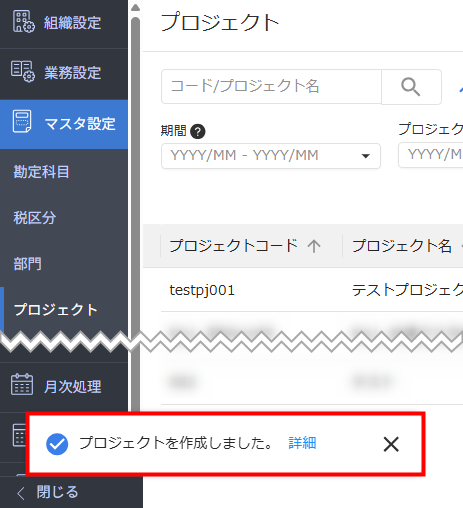The height and width of the screenshot is (508, 463).
Task: Go to 部門 master settings
Action: (x=27, y=264)
